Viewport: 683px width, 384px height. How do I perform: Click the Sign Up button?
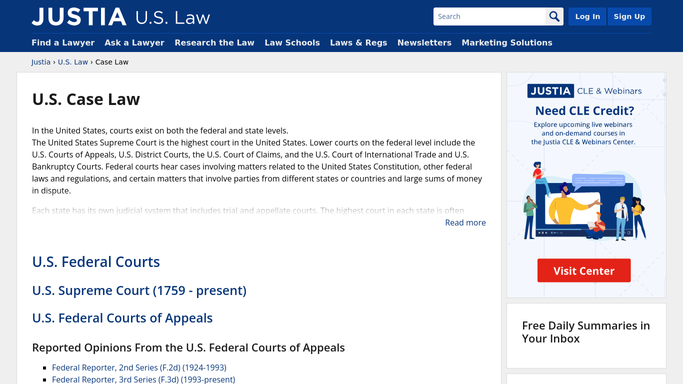point(629,17)
